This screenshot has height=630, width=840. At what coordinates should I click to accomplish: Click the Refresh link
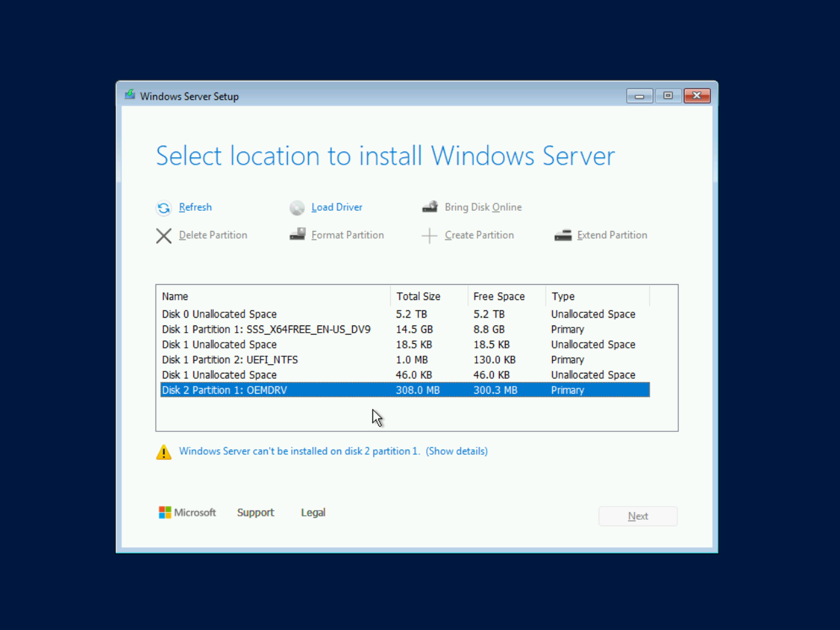pyautogui.click(x=195, y=207)
